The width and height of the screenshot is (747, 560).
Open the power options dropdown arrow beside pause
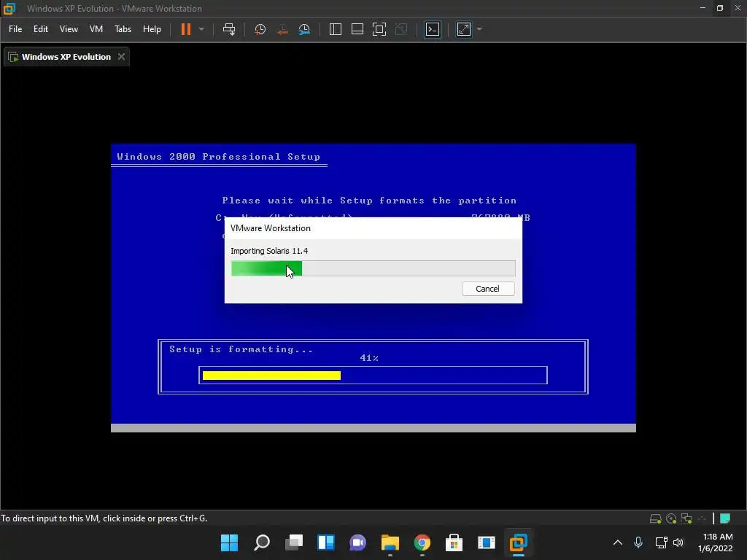(201, 29)
